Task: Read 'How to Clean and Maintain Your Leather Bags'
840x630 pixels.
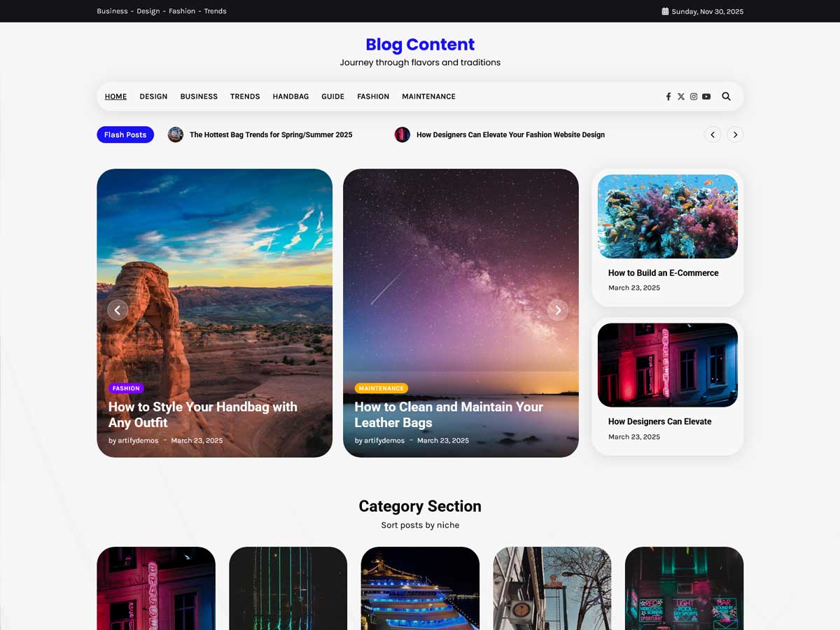Action: click(449, 414)
